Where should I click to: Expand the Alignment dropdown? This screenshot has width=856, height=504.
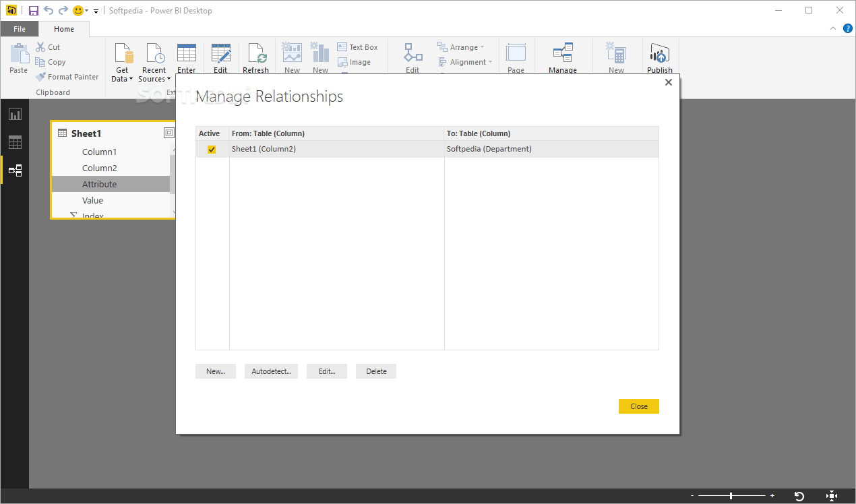tap(466, 61)
